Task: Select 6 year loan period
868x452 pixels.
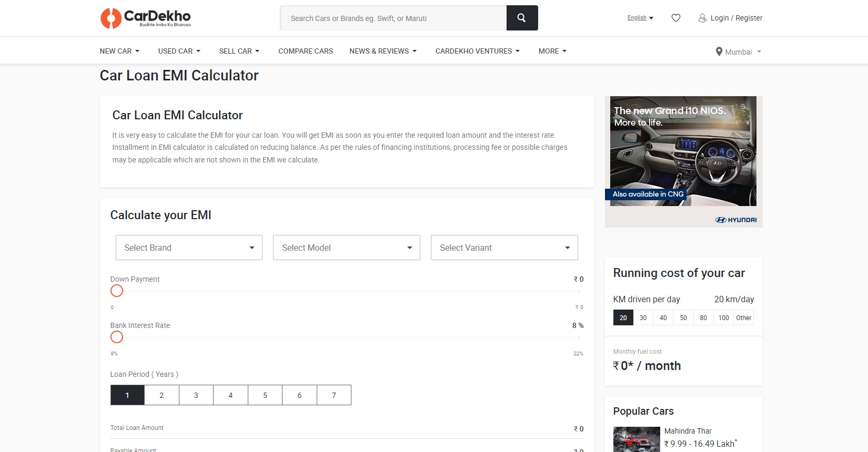Action: [299, 395]
